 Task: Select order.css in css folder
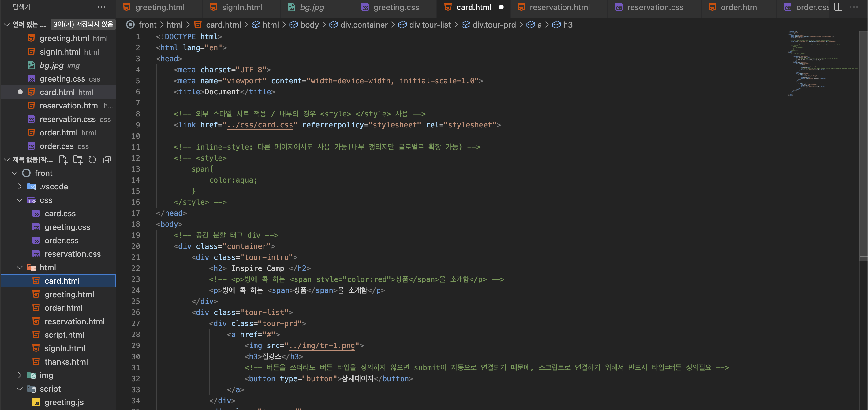[58, 241]
